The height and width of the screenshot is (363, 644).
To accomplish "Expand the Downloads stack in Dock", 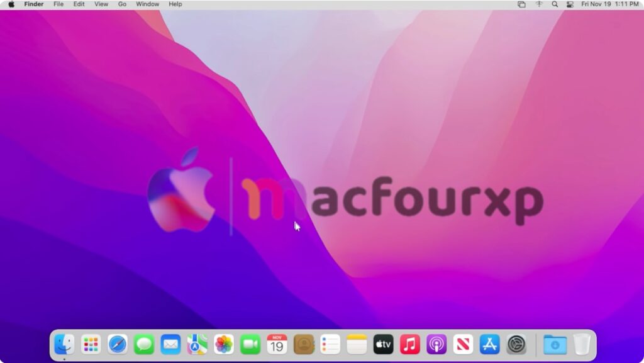I will tap(555, 344).
